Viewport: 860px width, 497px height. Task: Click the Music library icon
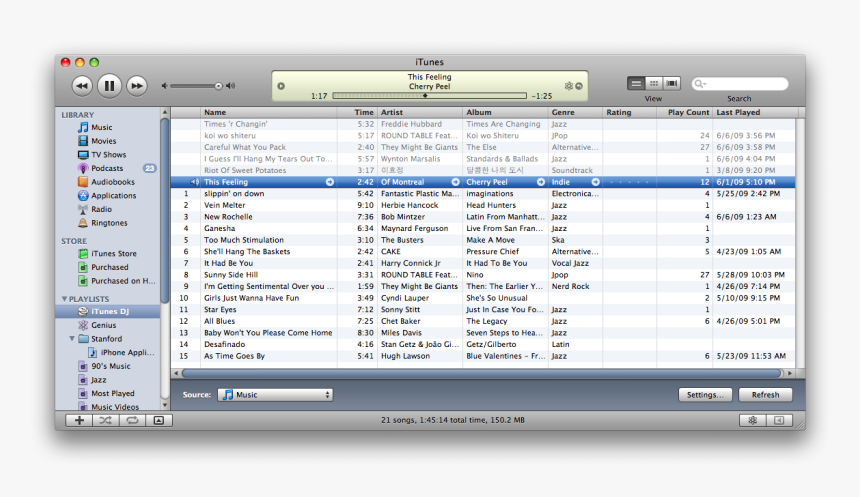[x=83, y=127]
